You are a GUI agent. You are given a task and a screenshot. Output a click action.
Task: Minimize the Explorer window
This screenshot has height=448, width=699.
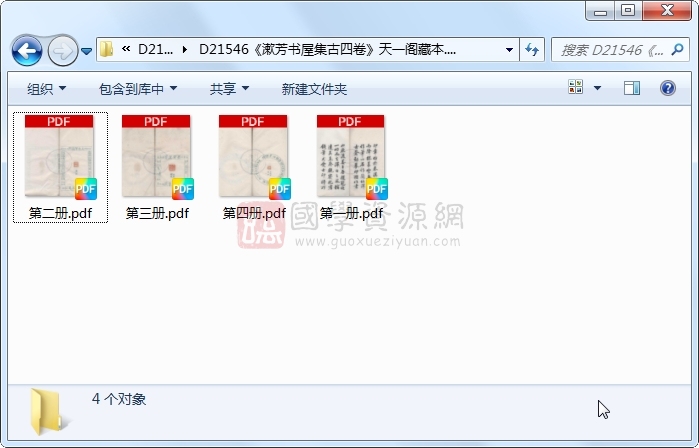point(600,11)
